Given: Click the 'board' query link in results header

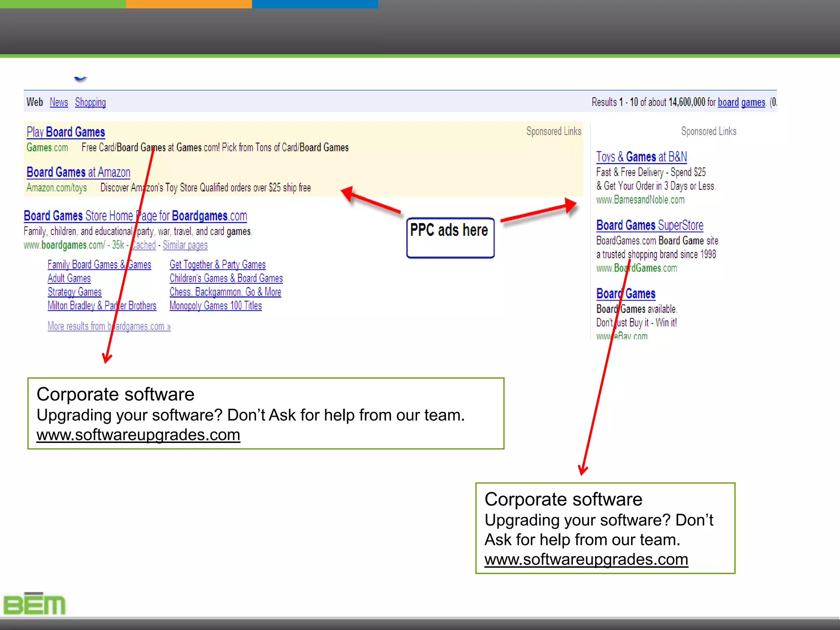Looking at the screenshot, I should click(728, 102).
